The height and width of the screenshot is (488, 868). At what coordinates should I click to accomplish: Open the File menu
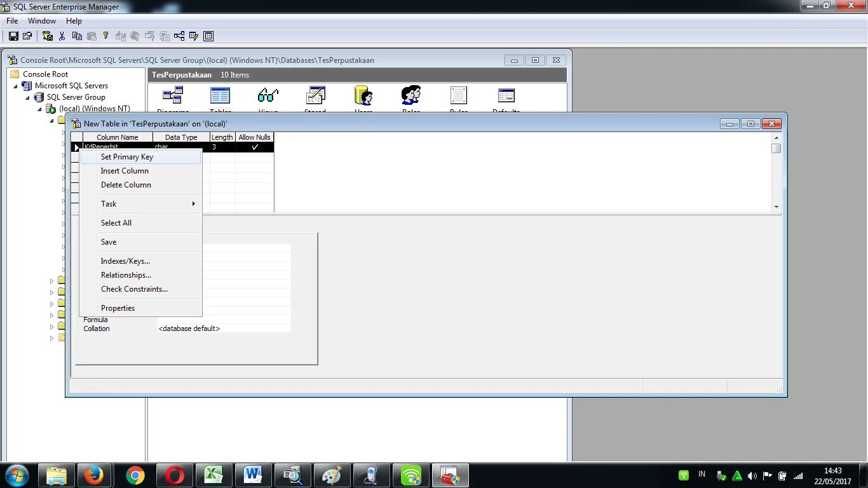pos(12,21)
